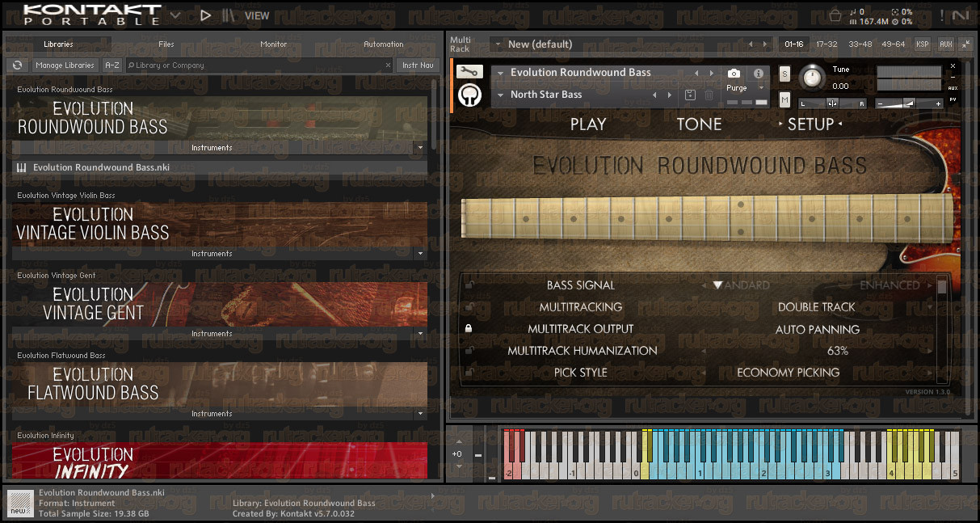Click the Evolution Roundwound Bass.nki file icon
Screen dimensions: 980x523
pyautogui.click(x=22, y=168)
